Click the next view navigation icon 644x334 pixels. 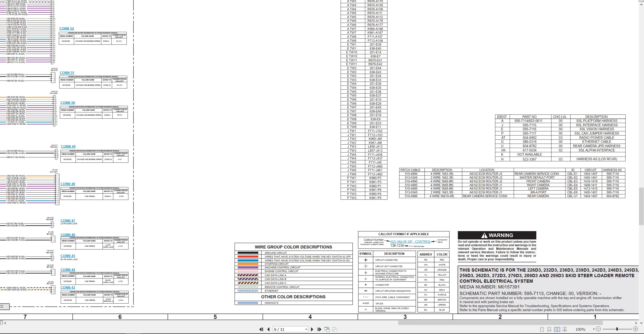click(x=335, y=329)
